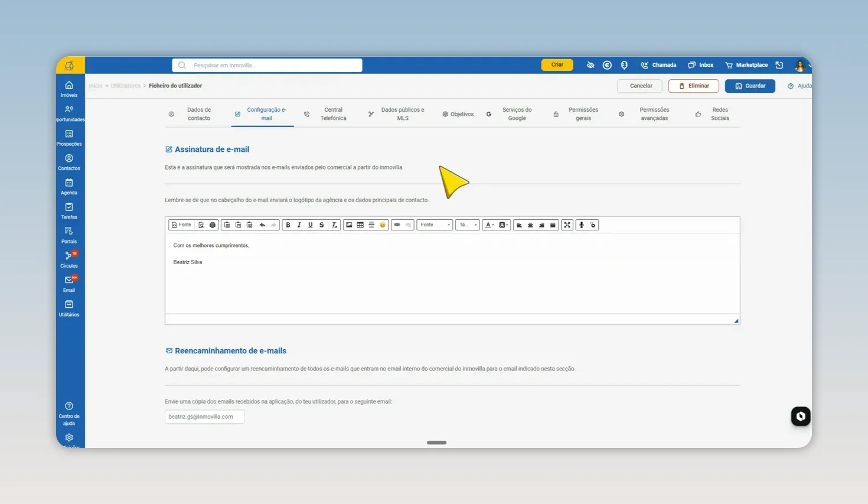Apply strikethrough formatting in the editor
868x504 pixels.
click(x=322, y=225)
